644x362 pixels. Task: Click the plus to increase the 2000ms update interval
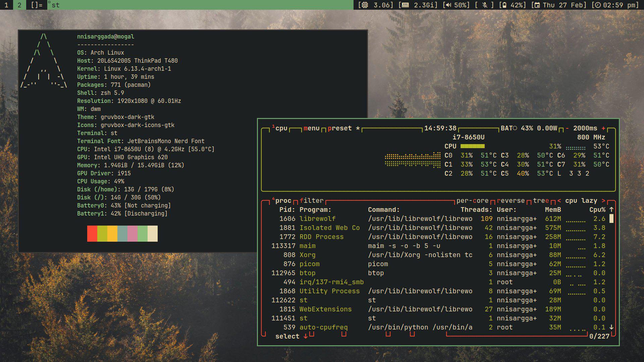pyautogui.click(x=603, y=128)
